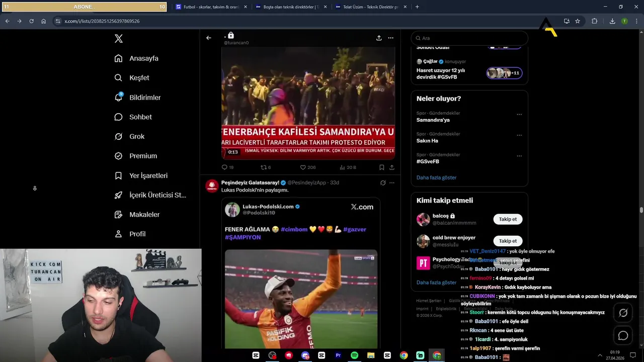The height and width of the screenshot is (362, 644).
Task: Click the x.com address bar
Action: [307, 21]
